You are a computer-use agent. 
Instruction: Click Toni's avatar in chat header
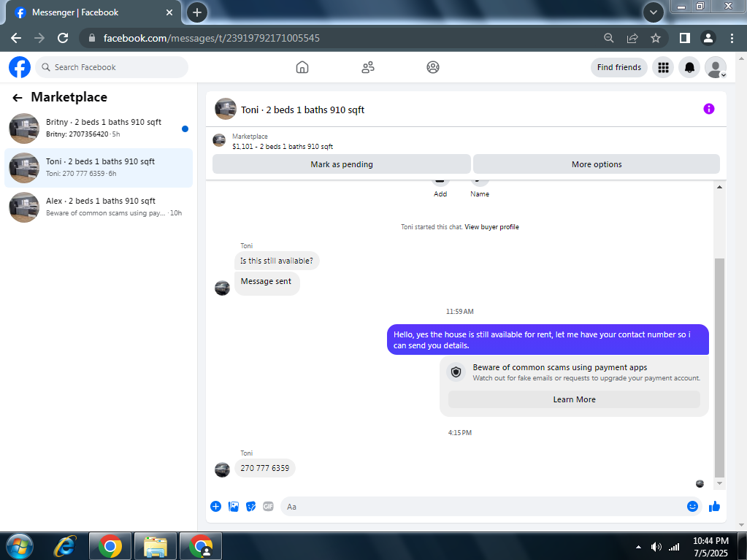point(226,109)
